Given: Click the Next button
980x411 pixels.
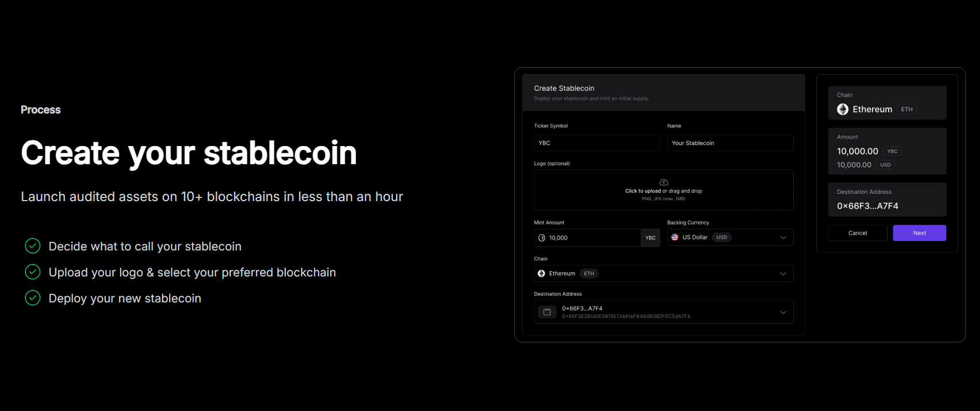Looking at the screenshot, I should pyautogui.click(x=919, y=233).
